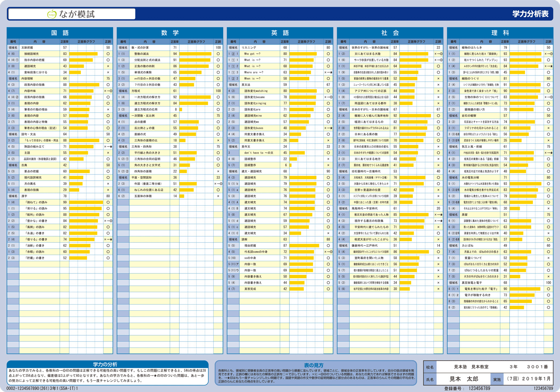Click the 古典 area name
Screen dimensions: 560x392
(24, 165)
